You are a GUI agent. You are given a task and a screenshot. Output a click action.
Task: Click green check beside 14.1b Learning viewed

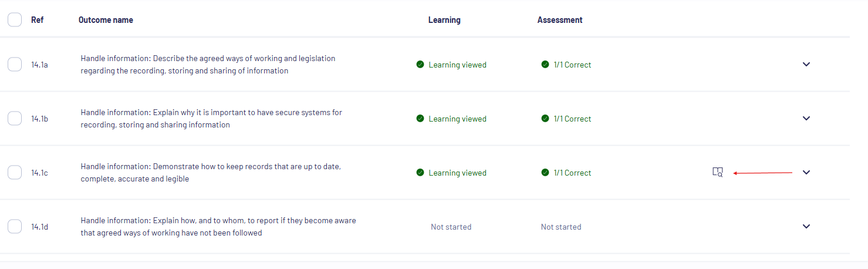420,119
